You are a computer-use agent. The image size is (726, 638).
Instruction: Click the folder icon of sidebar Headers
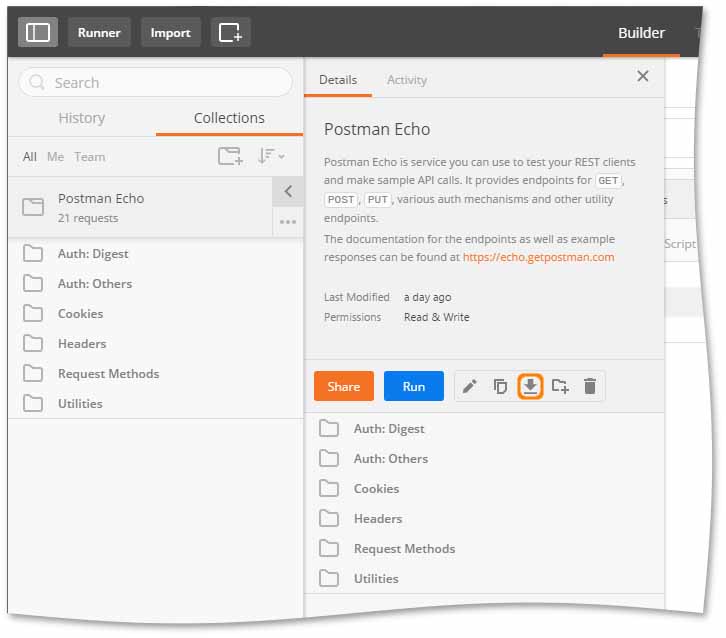pos(33,344)
